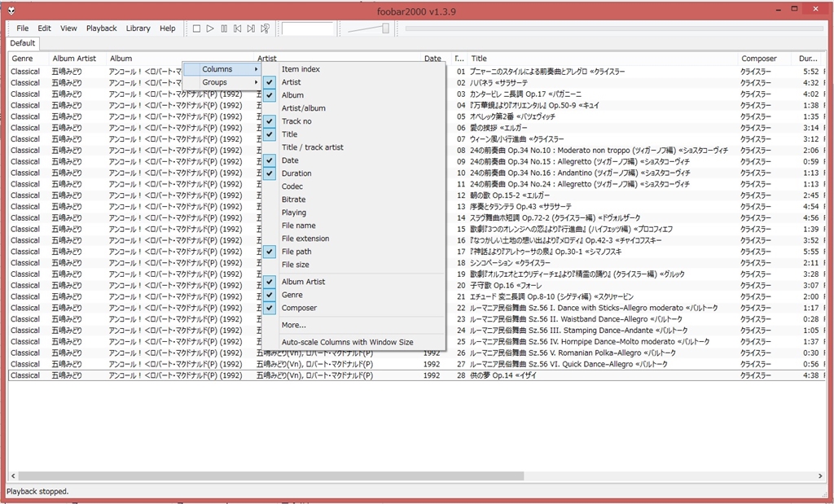Uncheck the File path column
Screen dimensions: 834x504
tap(353, 252)
